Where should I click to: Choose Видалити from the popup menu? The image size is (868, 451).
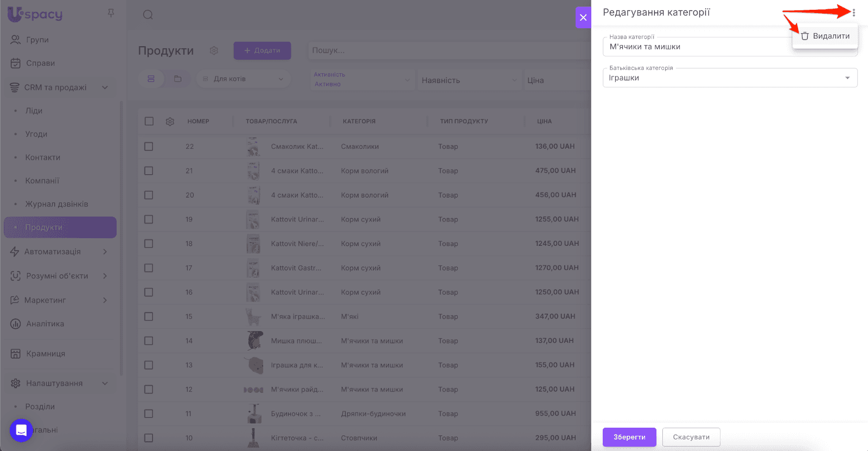(825, 36)
